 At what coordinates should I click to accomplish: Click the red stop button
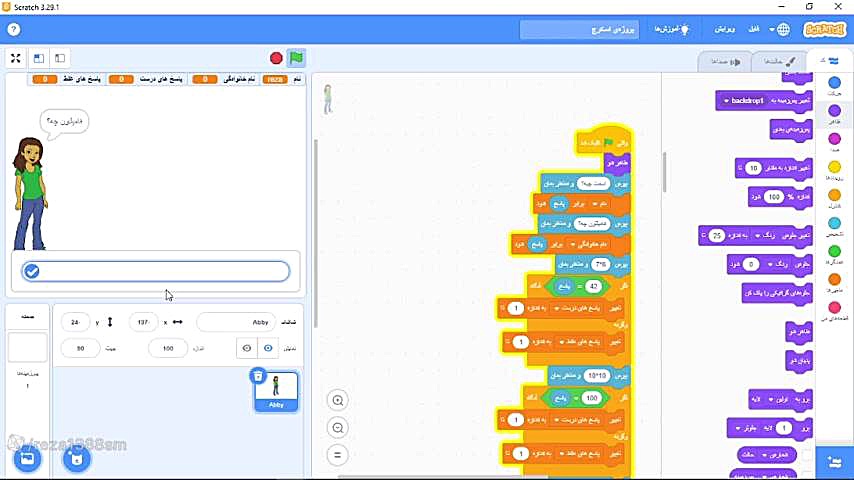(276, 58)
